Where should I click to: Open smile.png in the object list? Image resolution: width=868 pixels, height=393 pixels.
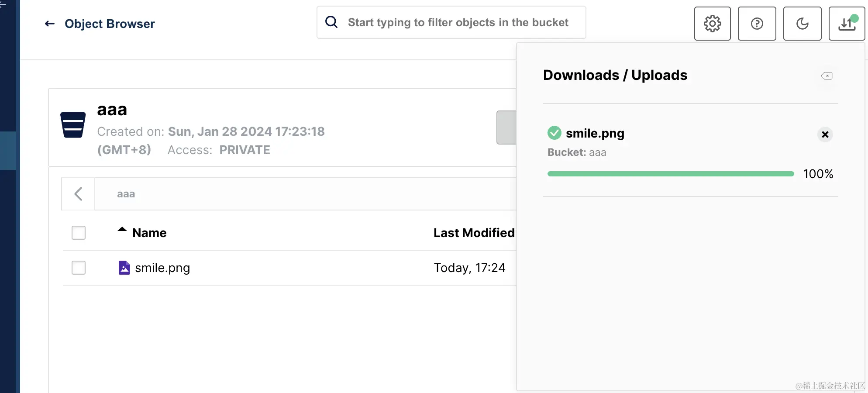coord(162,268)
